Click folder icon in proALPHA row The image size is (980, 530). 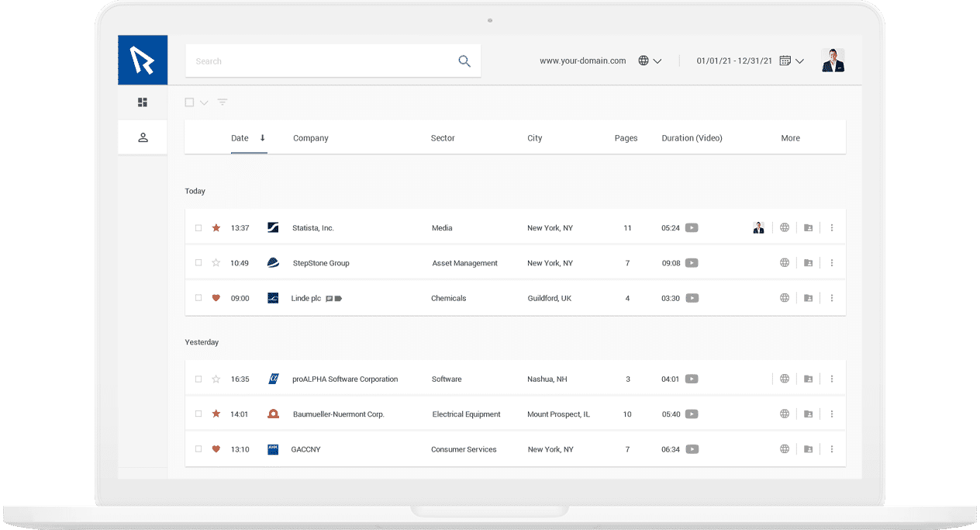coord(809,379)
